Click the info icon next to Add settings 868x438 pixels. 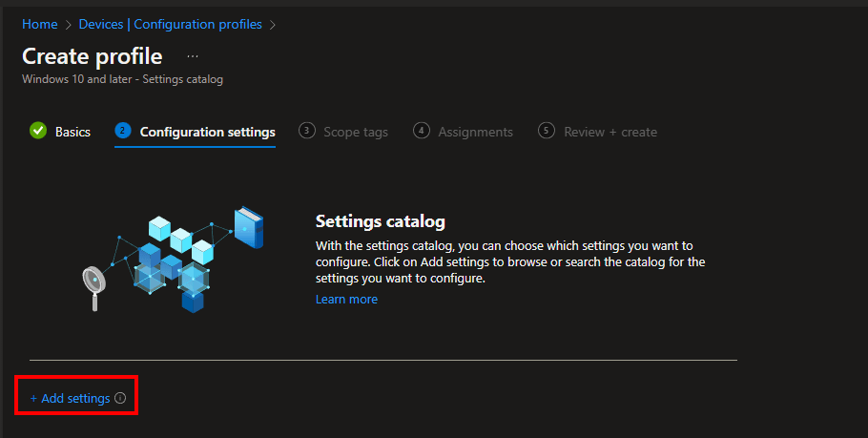120,398
